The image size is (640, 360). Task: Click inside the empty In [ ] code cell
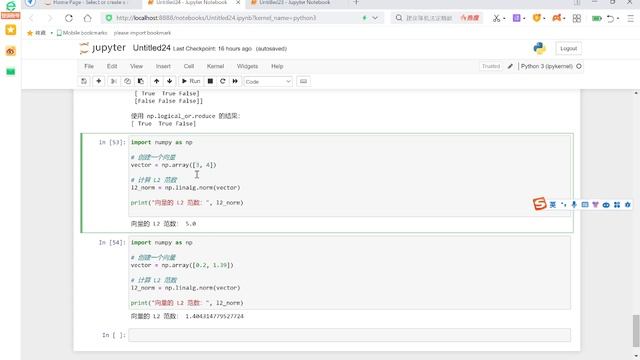click(x=349, y=335)
